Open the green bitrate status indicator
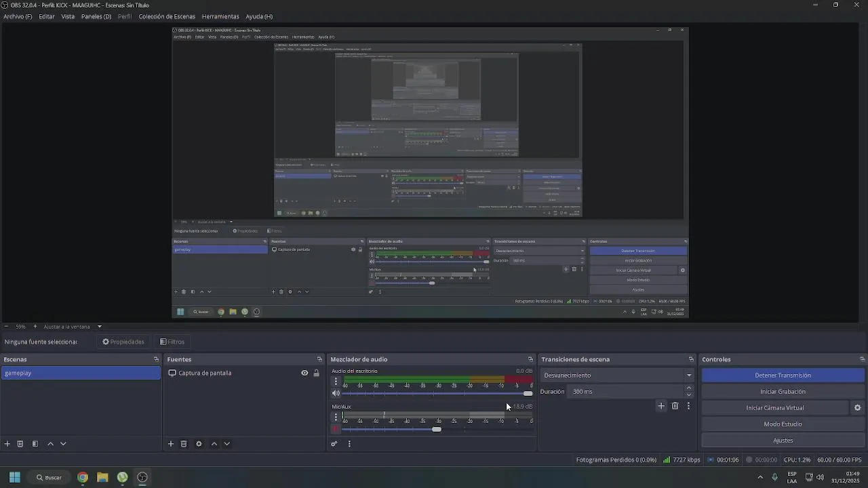This screenshot has width=868, height=488. [x=667, y=460]
